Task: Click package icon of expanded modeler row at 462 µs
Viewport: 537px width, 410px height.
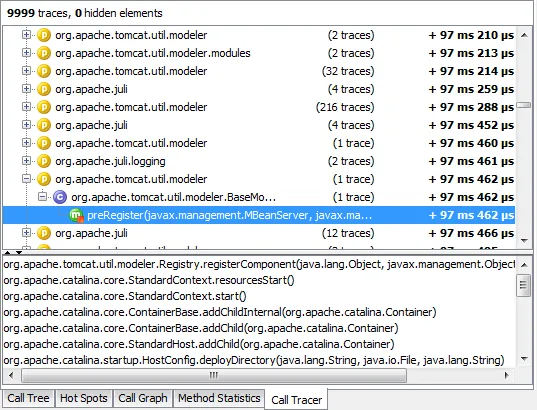Action: coord(44,179)
